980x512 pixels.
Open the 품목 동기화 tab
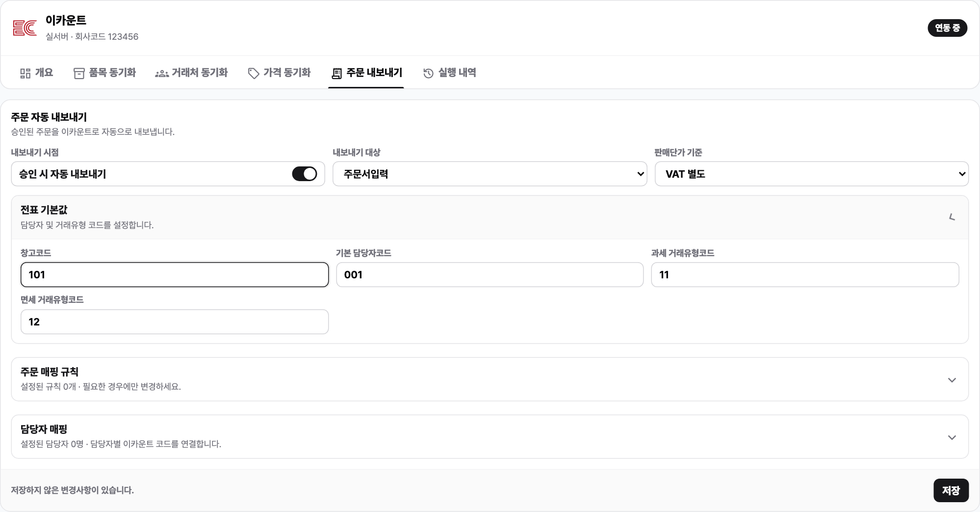tap(105, 73)
